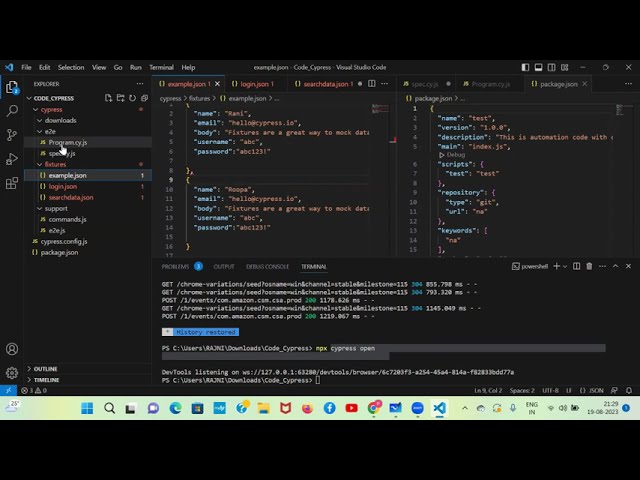Refresh the Explorer tree

click(x=132, y=98)
